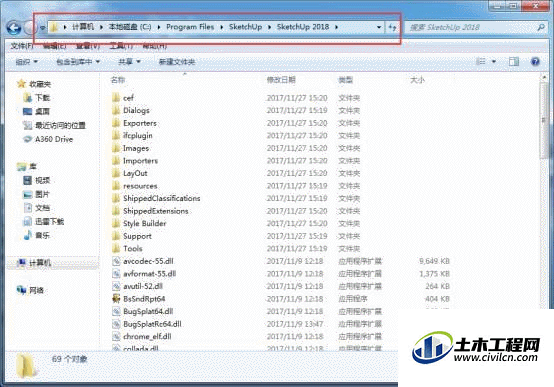Sort by the 名称 column header
Image resolution: width=554 pixels, height=387 pixels.
point(118,80)
